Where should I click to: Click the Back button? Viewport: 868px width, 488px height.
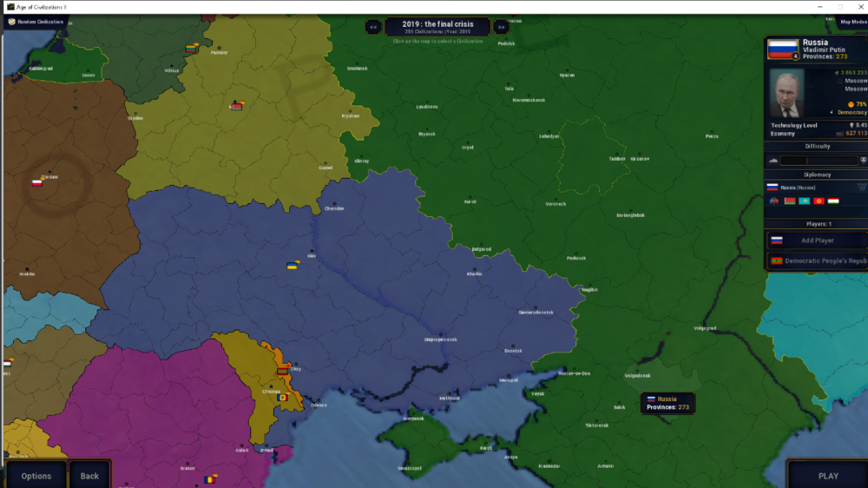point(89,475)
